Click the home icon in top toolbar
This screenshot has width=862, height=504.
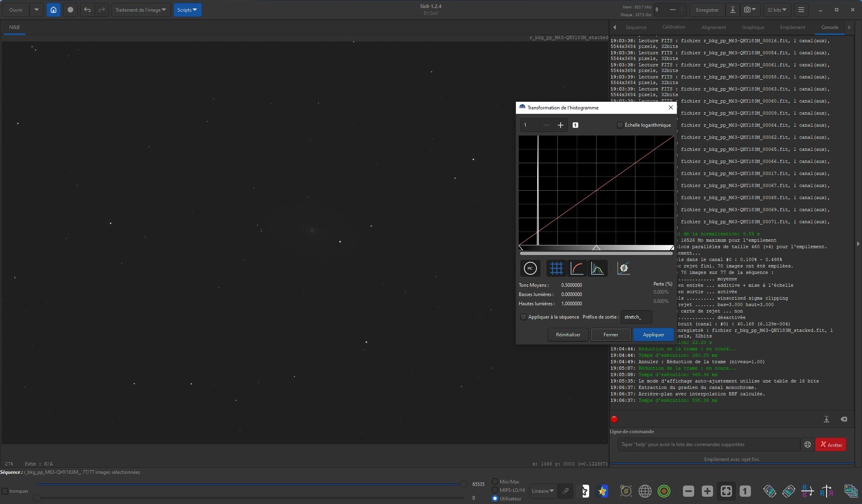54,10
